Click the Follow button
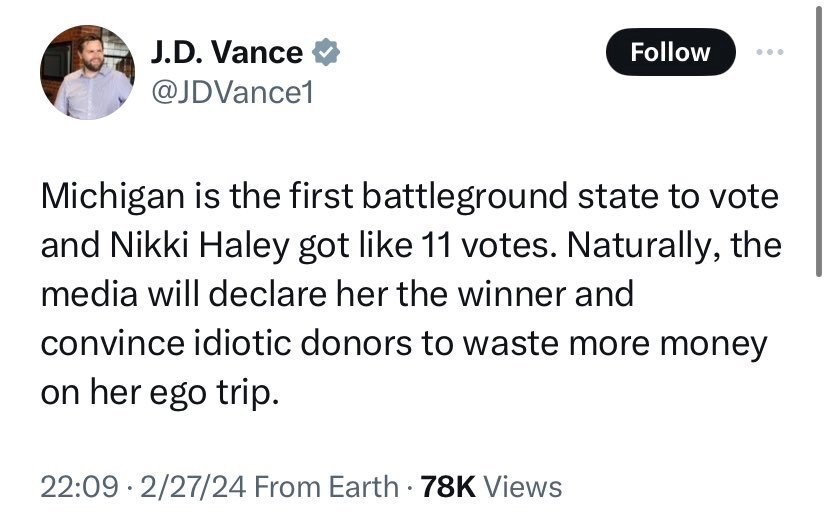The height and width of the screenshot is (520, 828). [x=670, y=53]
